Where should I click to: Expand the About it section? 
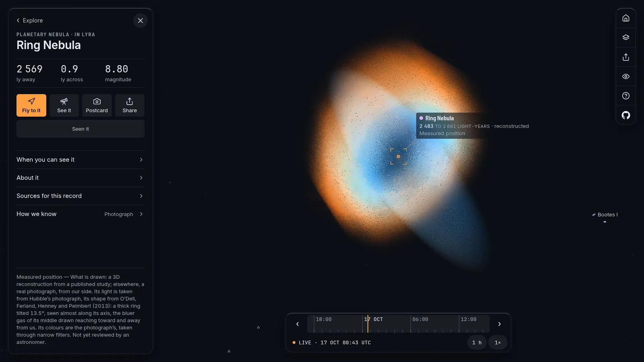80,178
